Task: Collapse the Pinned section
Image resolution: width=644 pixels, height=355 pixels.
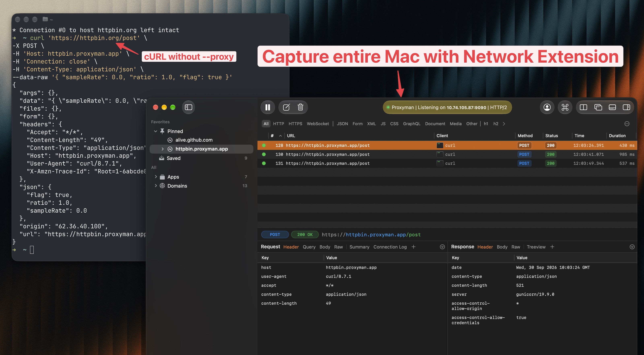Action: (x=156, y=131)
